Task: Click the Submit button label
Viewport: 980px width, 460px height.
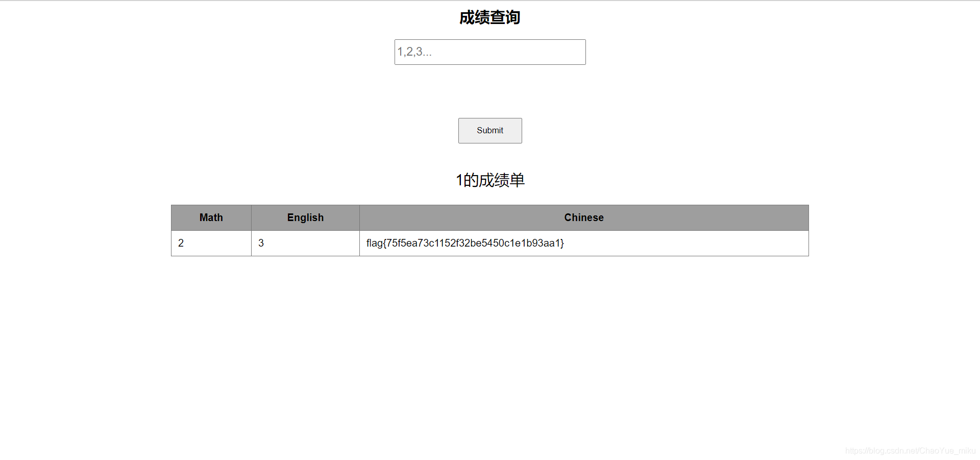Action: [489, 130]
